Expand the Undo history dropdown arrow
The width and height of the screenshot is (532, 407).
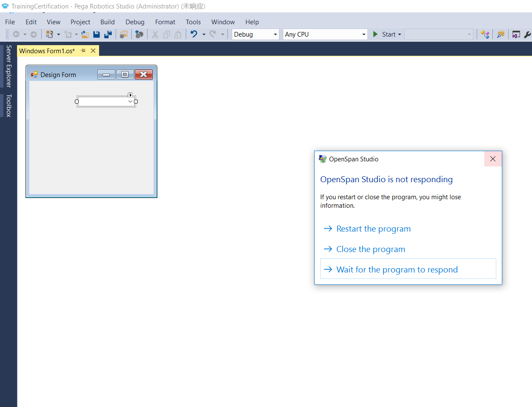click(x=204, y=34)
